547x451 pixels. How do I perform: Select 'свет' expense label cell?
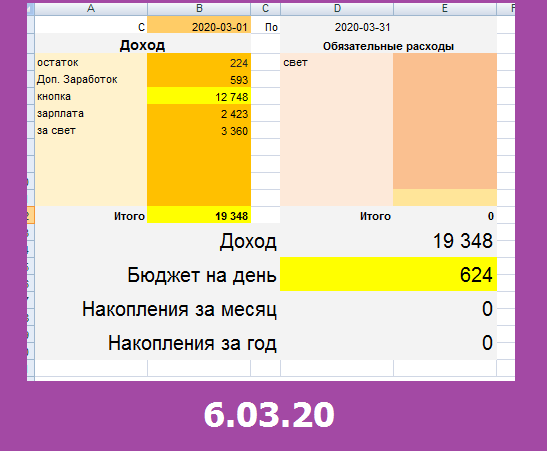coord(337,62)
